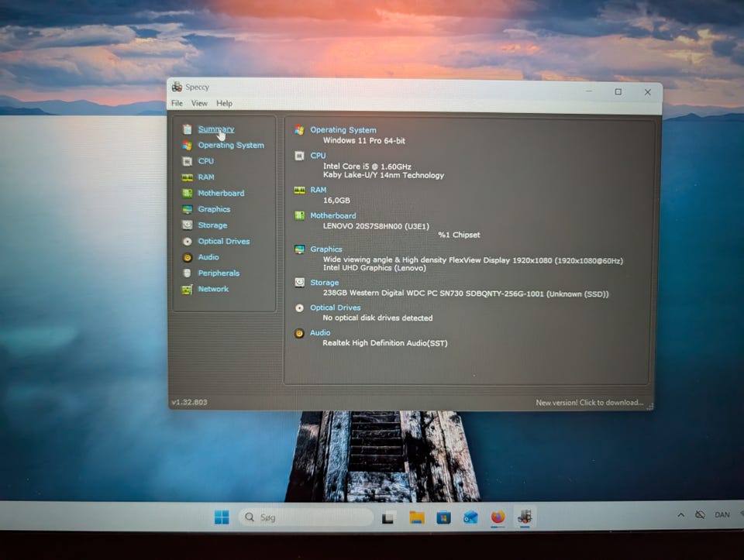Show hidden system tray icons chevron
This screenshot has height=560, width=744.
(x=681, y=515)
